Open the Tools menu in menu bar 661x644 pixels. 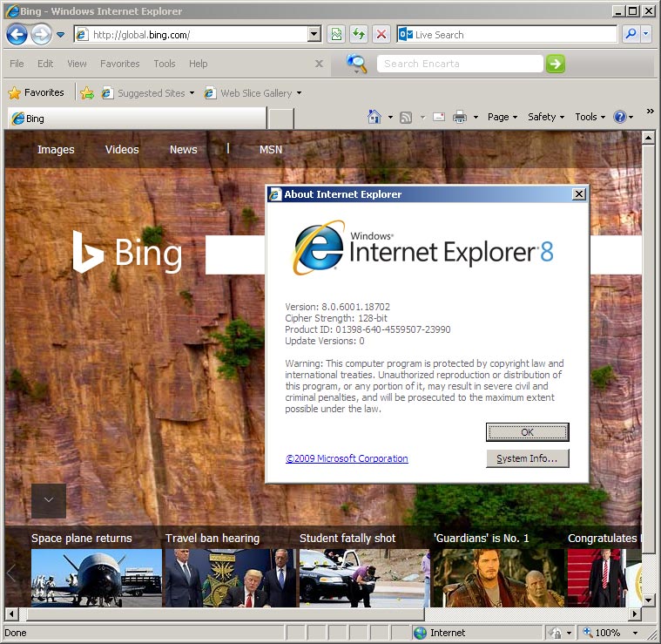tap(165, 64)
